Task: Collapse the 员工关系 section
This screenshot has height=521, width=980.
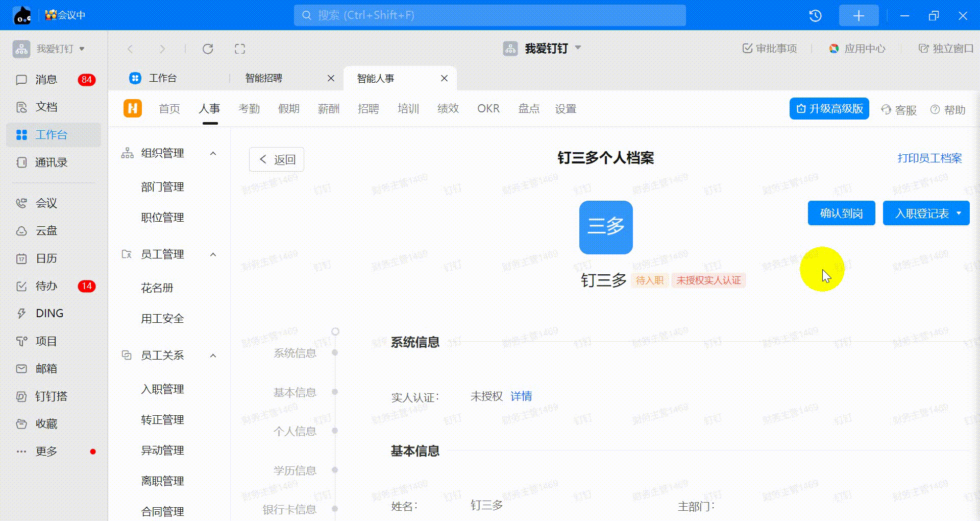Action: pos(213,356)
